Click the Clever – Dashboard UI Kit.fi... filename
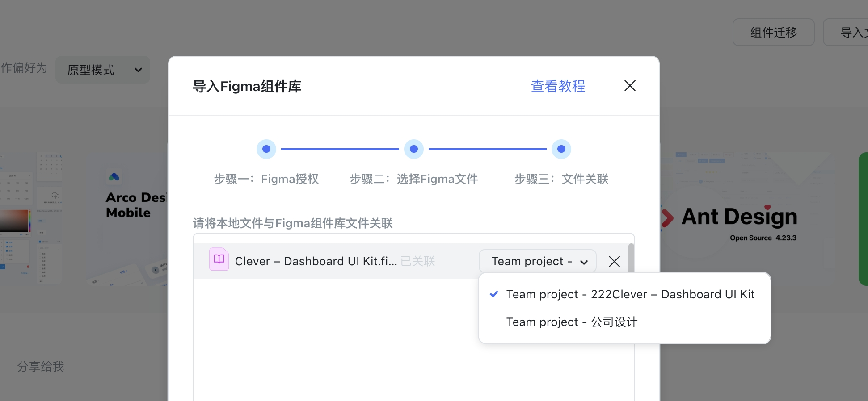Viewport: 868px width, 401px height. 316,261
